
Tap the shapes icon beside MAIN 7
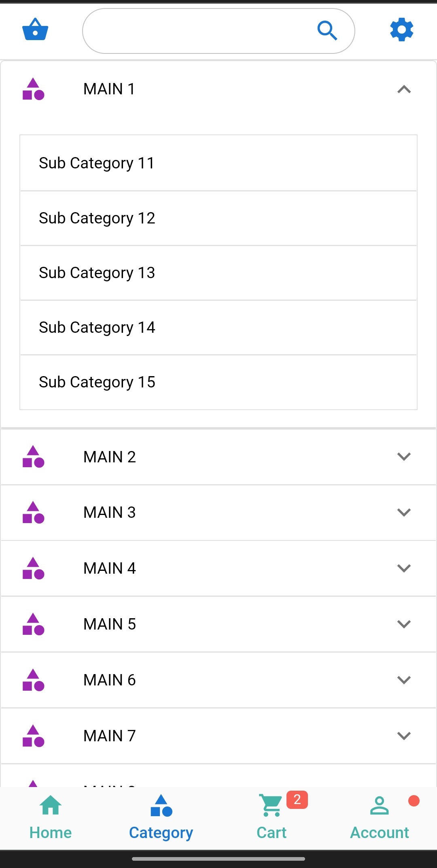coord(33,736)
